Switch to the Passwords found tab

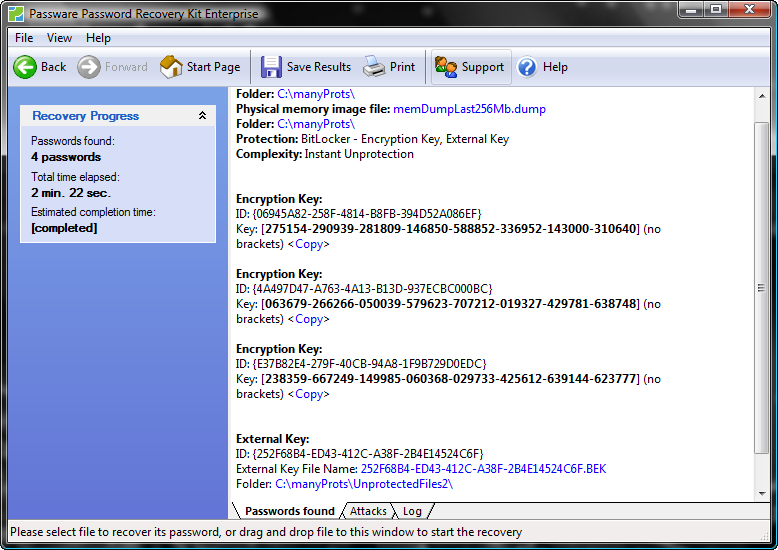pos(290,511)
